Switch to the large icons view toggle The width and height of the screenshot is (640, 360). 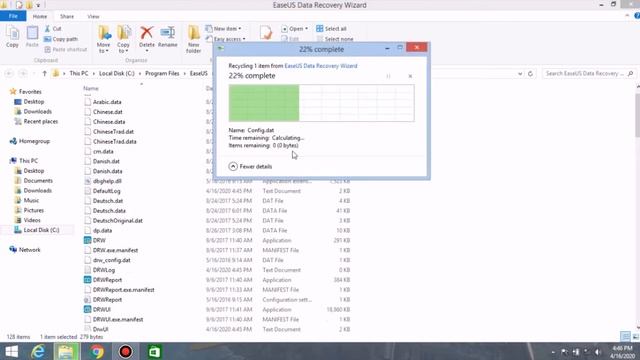tap(636, 336)
